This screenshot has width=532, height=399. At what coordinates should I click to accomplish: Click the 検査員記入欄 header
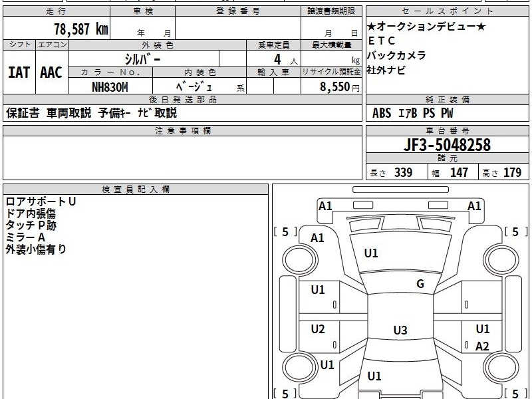136,190
